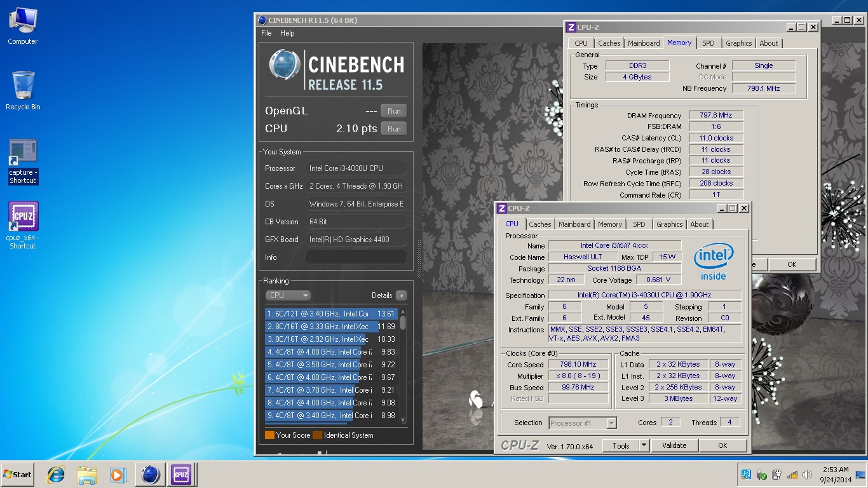Select ranking row 1. 6C/12T @ 3.40 GHz
Image resolution: width=868 pixels, height=488 pixels.
click(x=330, y=314)
